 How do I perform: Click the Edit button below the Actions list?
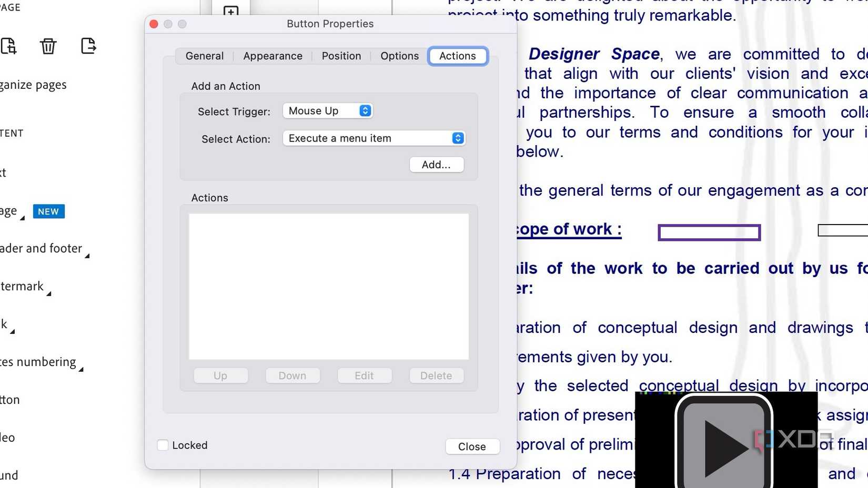tap(364, 375)
